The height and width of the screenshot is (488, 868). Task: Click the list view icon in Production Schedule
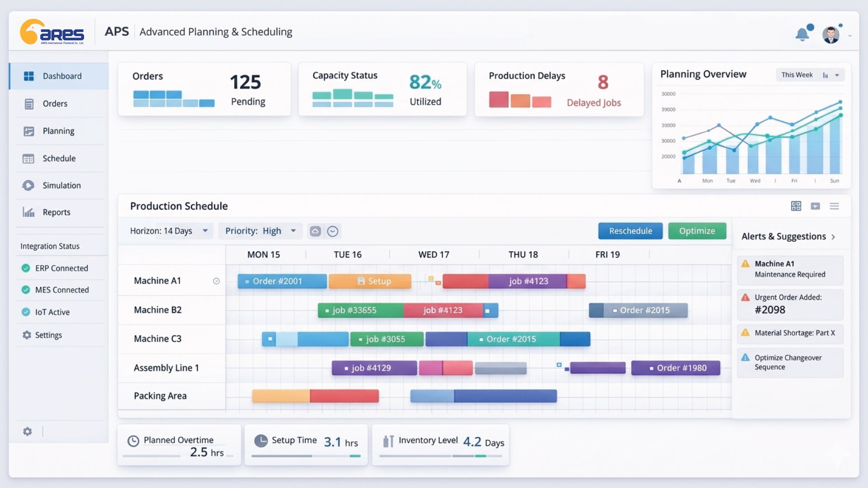tap(834, 206)
